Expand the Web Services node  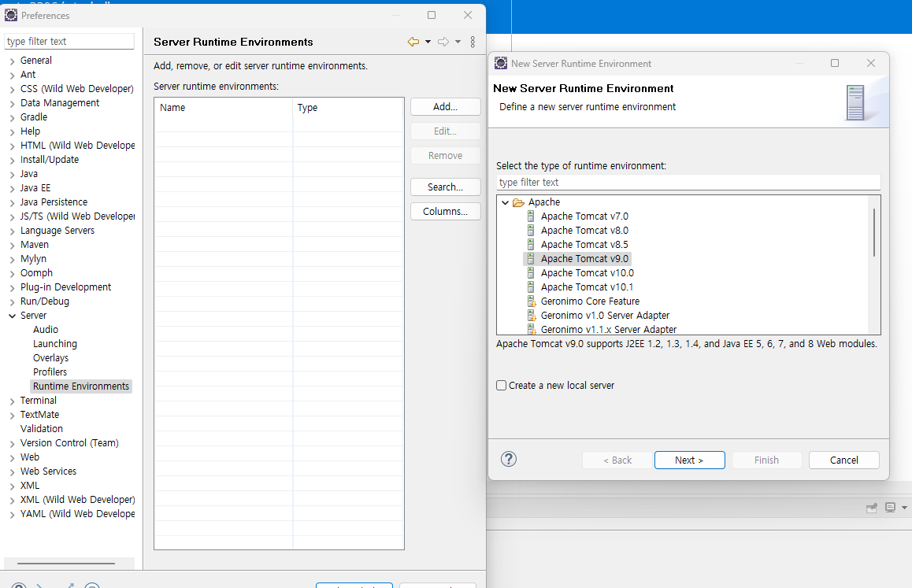tap(13, 472)
